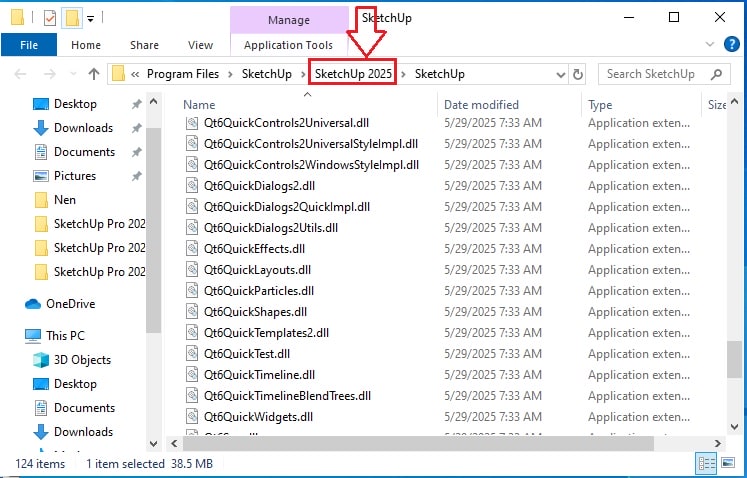Click the New Folder quick access icon
747x478 pixels.
click(72, 18)
